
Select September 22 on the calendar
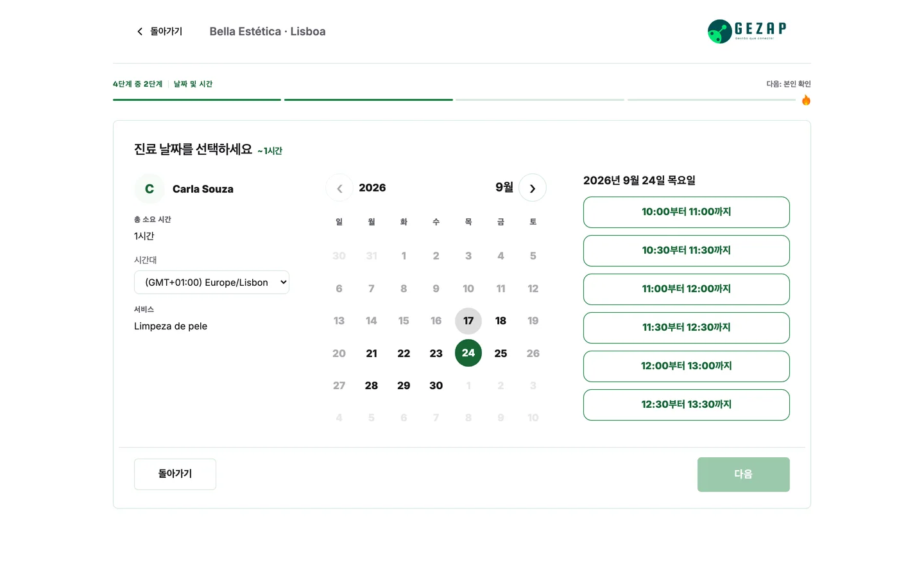[x=404, y=353]
